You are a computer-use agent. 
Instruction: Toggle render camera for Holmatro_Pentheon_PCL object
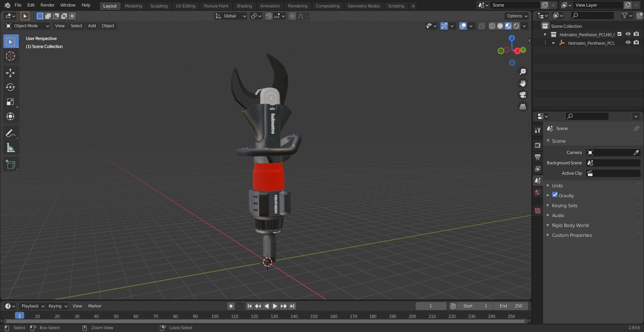[636, 43]
